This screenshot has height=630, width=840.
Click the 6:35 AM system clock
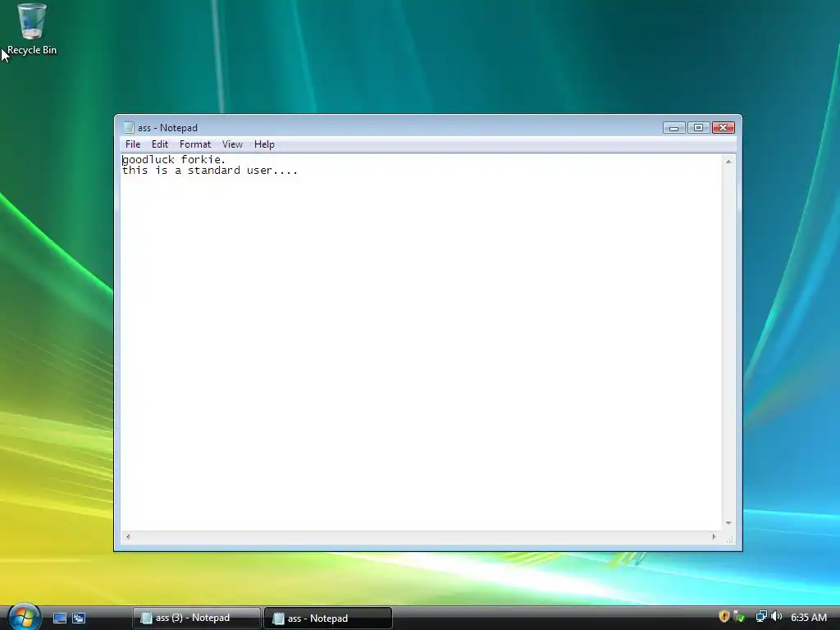point(809,617)
